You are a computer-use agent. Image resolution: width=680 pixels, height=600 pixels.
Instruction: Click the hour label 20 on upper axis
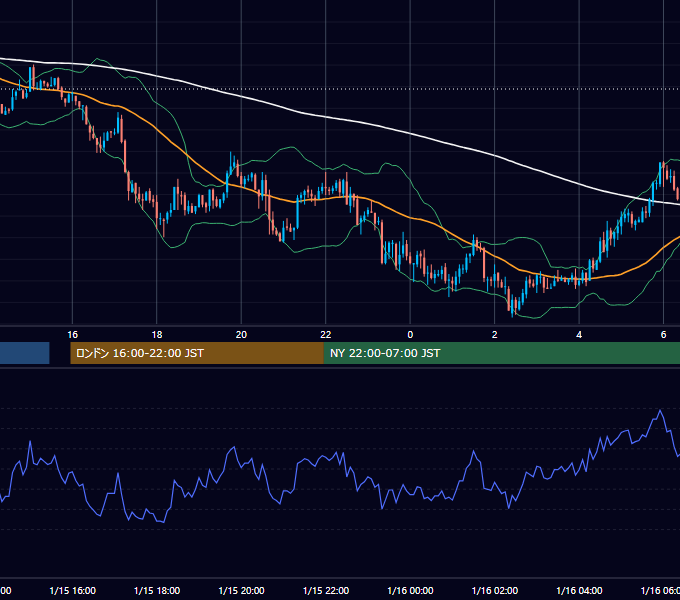[241, 335]
